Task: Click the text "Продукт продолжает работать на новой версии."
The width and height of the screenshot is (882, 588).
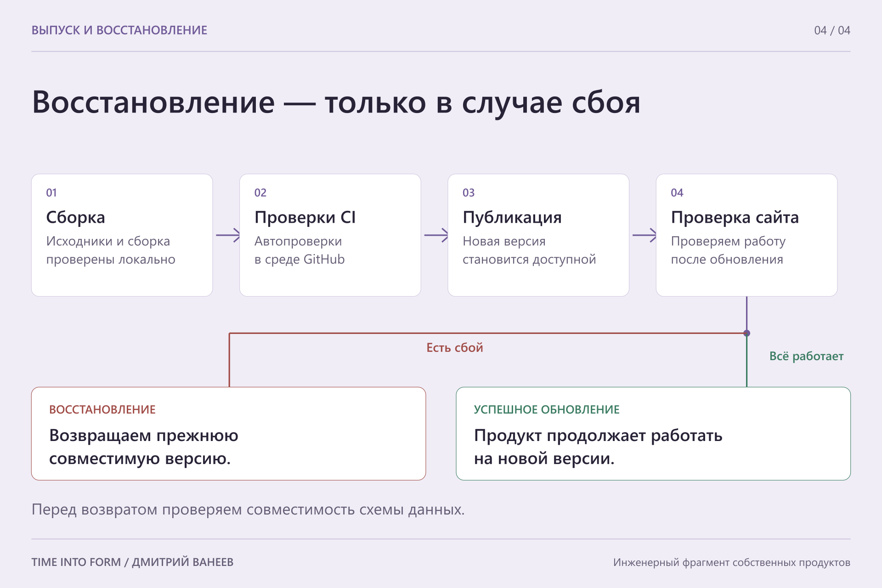Action: [598, 447]
